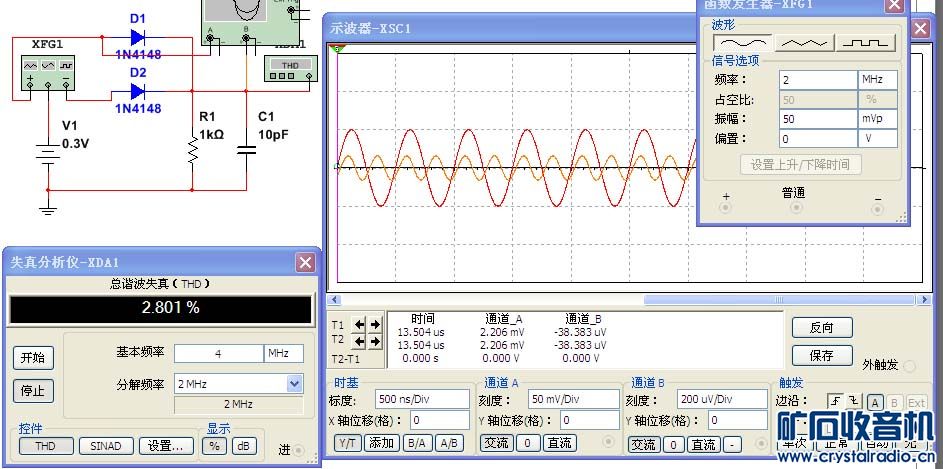Show distortion result in dB
Screen dimensions: 943x469
pos(243,446)
